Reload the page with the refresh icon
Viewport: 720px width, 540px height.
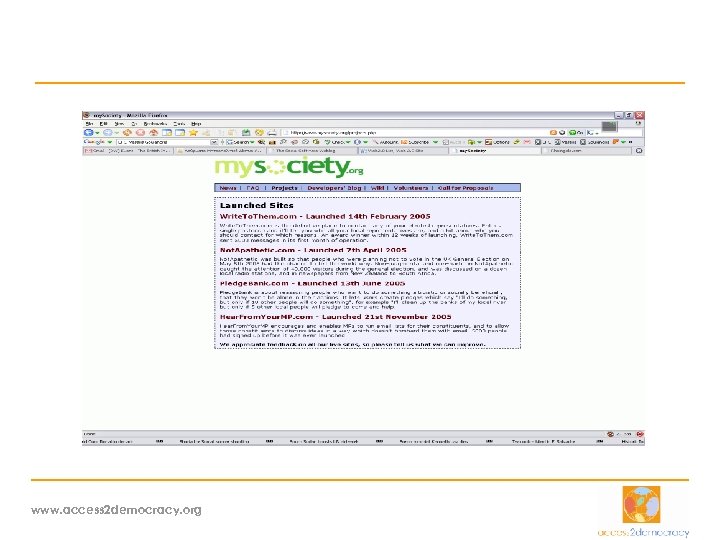127,133
